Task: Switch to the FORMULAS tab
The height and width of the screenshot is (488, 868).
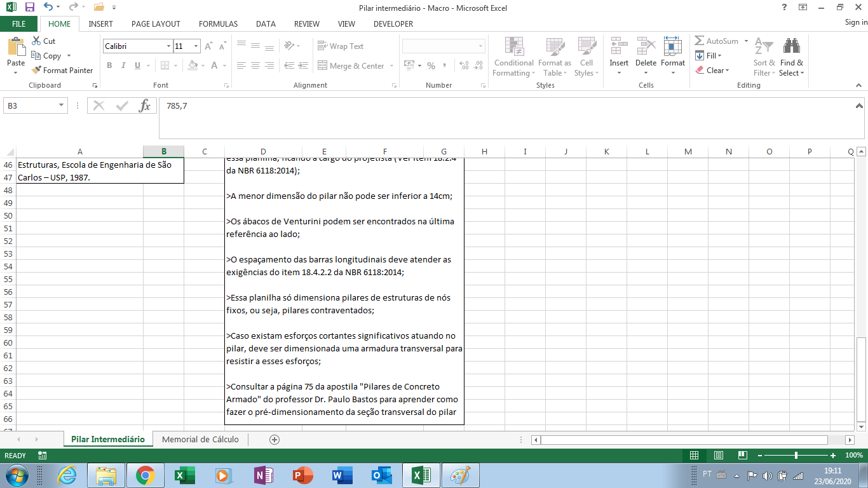Action: coord(218,24)
